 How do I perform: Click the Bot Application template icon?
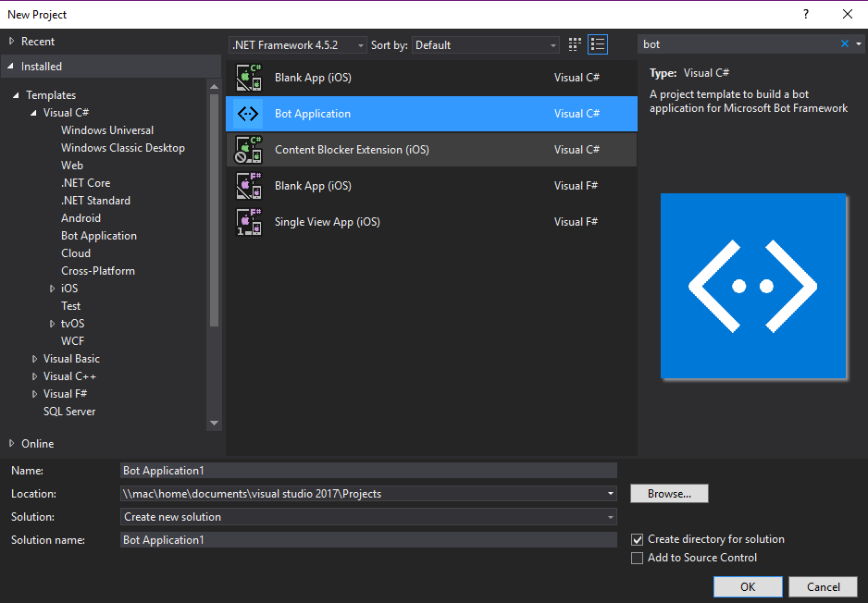[248, 114]
